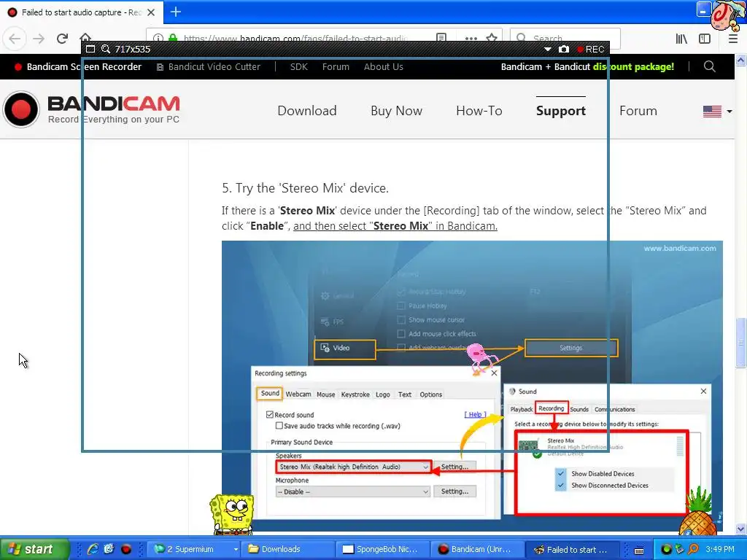Open the browser hamburger menu
This screenshot has height=560, width=747.
click(733, 39)
